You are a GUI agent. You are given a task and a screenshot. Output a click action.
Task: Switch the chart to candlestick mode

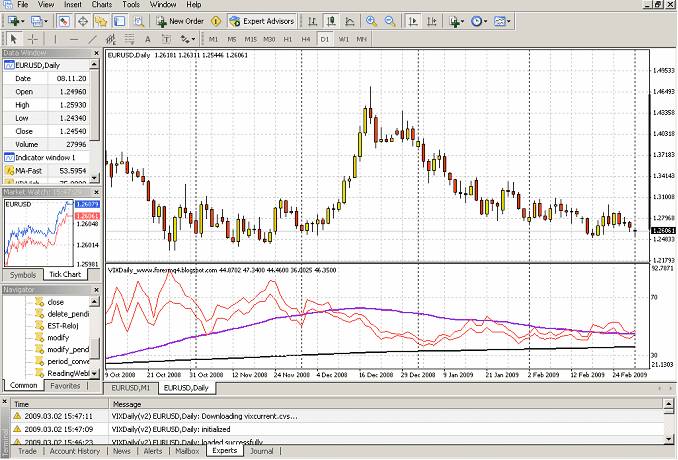point(329,20)
